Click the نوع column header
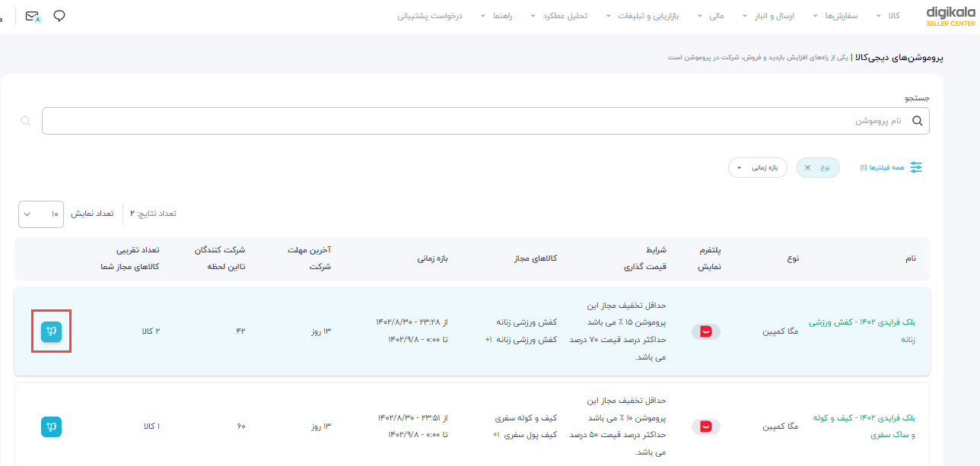Screen dimensions: 980x466 [793, 258]
